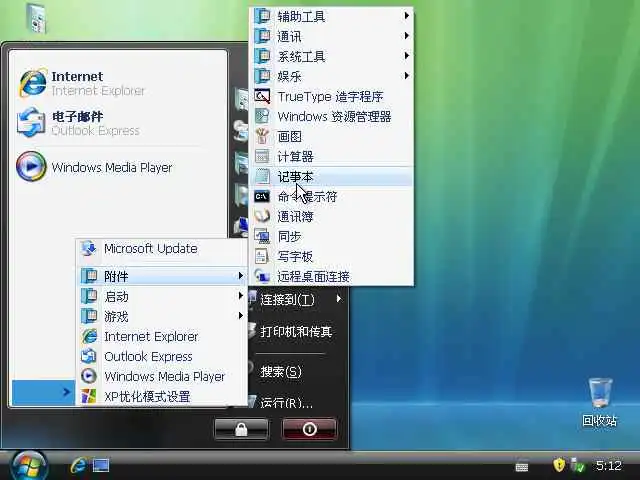Open pinned 电子邮件 Outlook Express item

click(118, 123)
